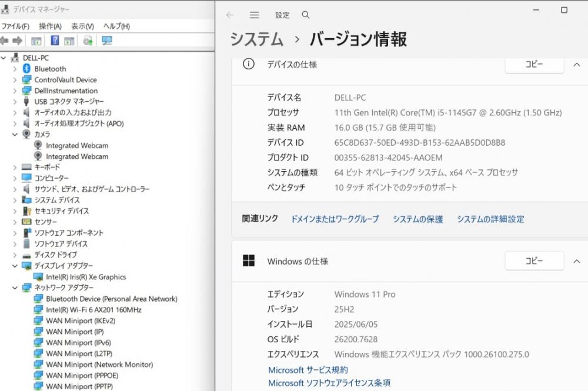Open the 表示(V) menu
Viewport: 588px width, 391px height.
(82, 26)
